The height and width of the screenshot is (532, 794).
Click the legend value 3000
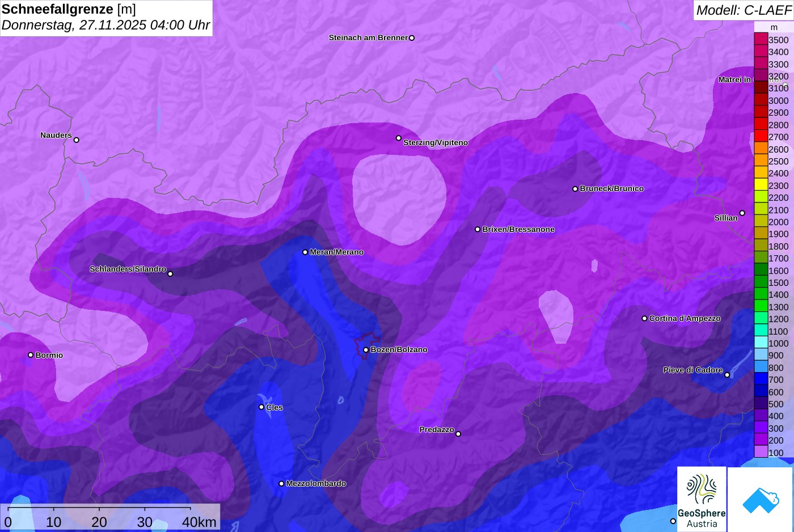click(779, 101)
